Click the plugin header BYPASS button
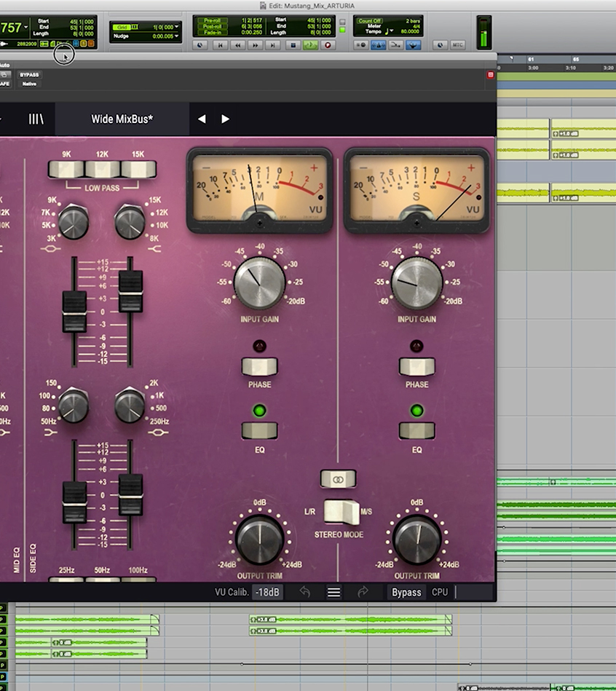The height and width of the screenshot is (691, 616). click(30, 75)
